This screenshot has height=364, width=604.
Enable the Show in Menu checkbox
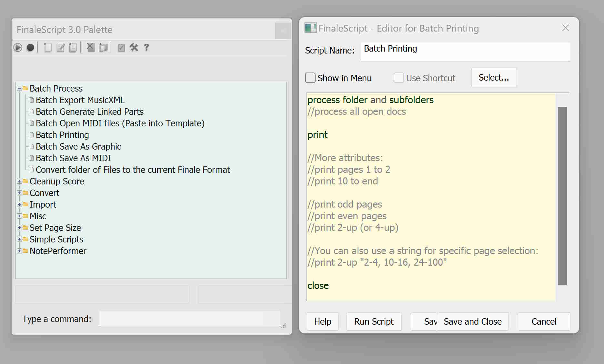click(x=310, y=78)
